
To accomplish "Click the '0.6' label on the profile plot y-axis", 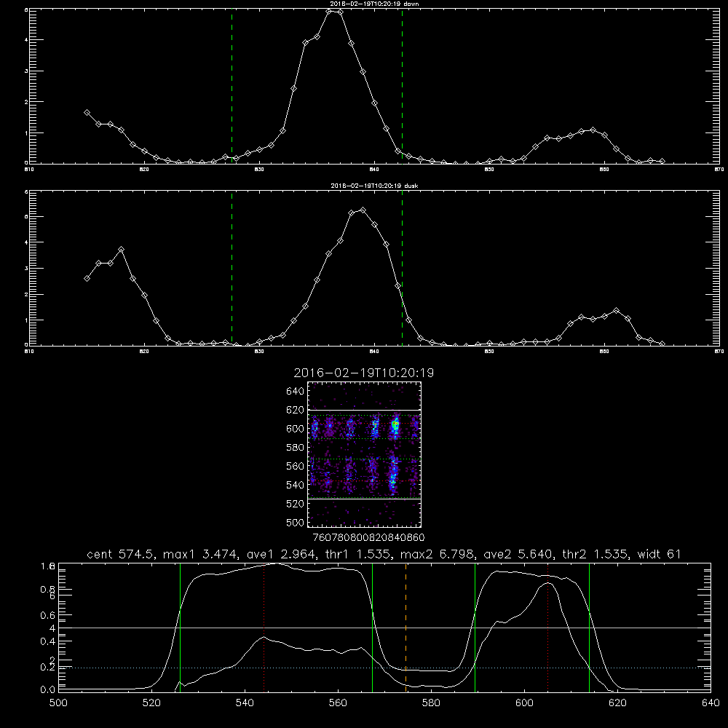I will click(x=48, y=615).
